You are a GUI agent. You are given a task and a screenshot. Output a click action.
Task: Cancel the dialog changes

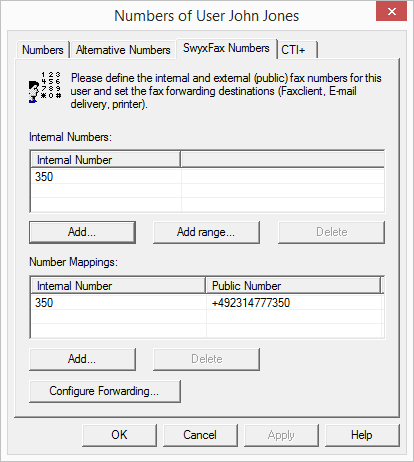click(200, 435)
